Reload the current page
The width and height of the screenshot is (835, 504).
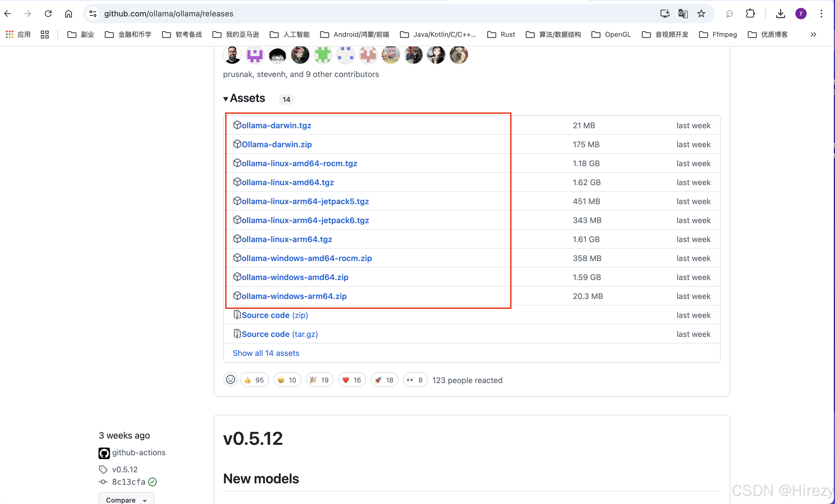coord(48,14)
